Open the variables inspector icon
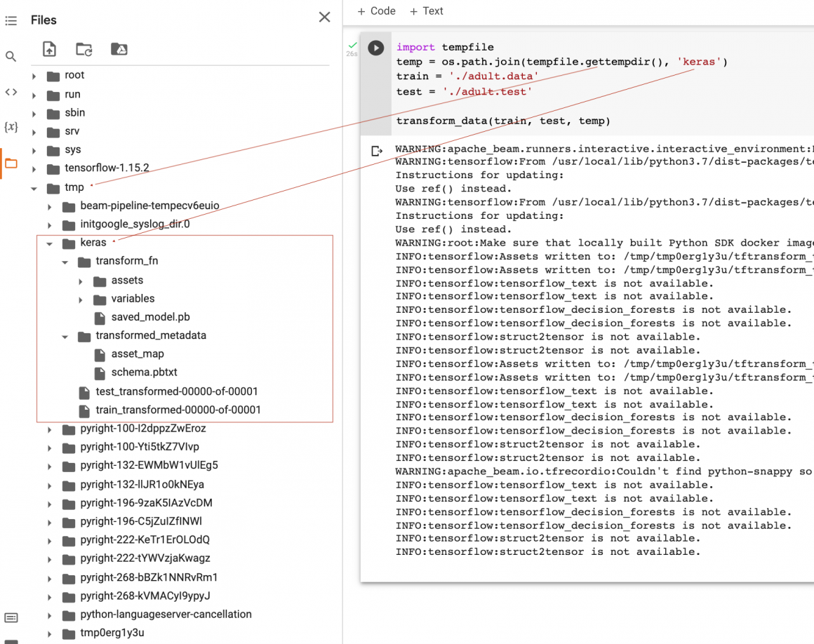This screenshot has width=814, height=644. click(x=11, y=127)
